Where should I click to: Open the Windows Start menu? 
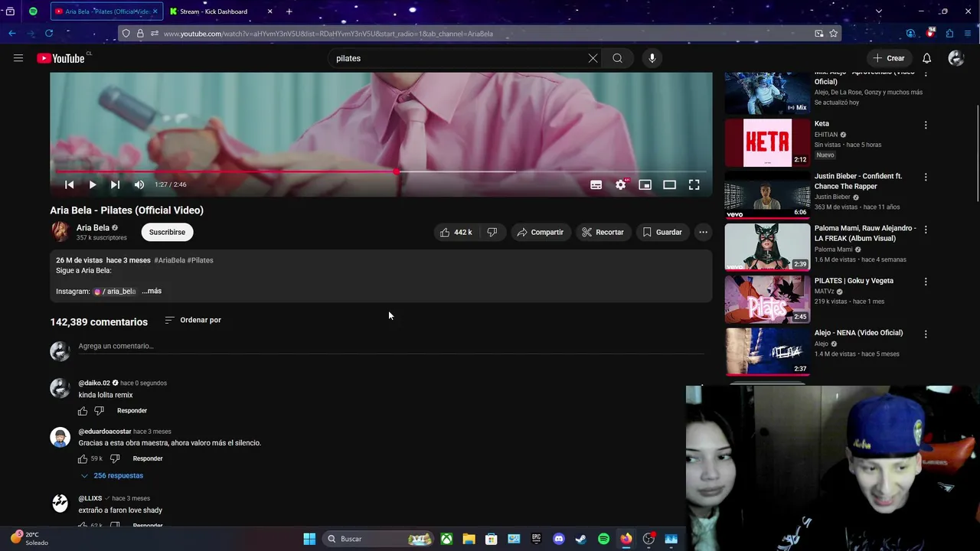309,539
